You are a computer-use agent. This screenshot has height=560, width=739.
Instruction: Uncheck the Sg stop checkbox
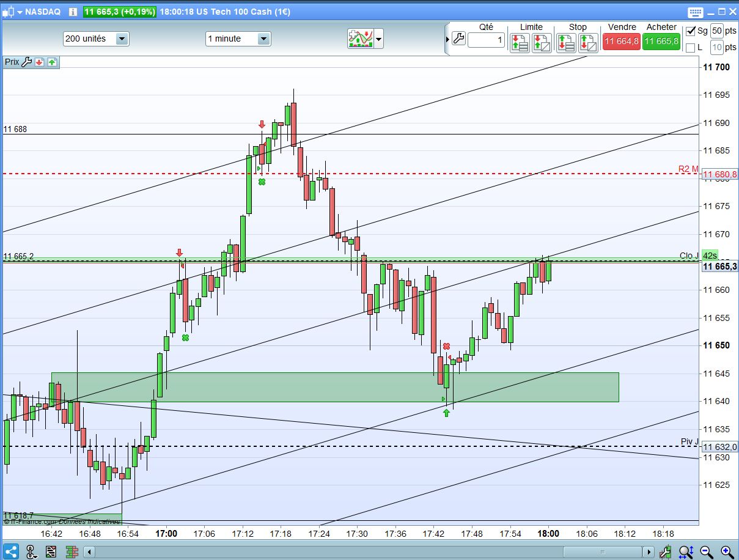(691, 31)
